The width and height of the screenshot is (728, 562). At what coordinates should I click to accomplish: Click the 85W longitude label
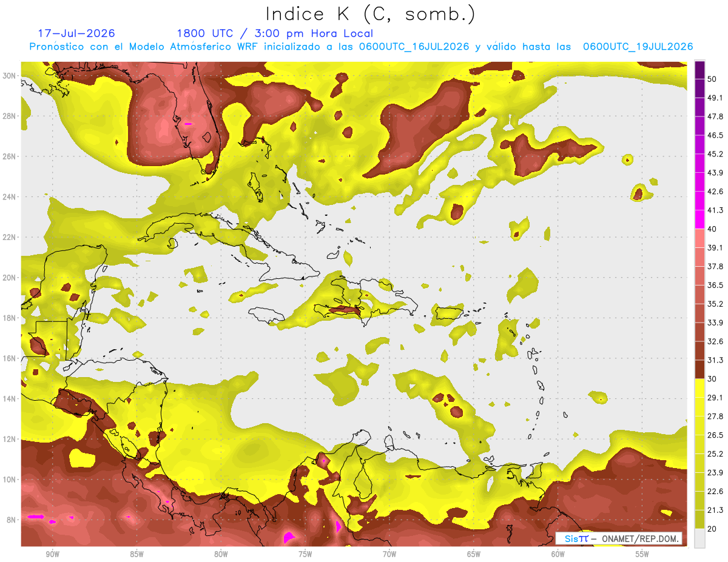tap(136, 554)
